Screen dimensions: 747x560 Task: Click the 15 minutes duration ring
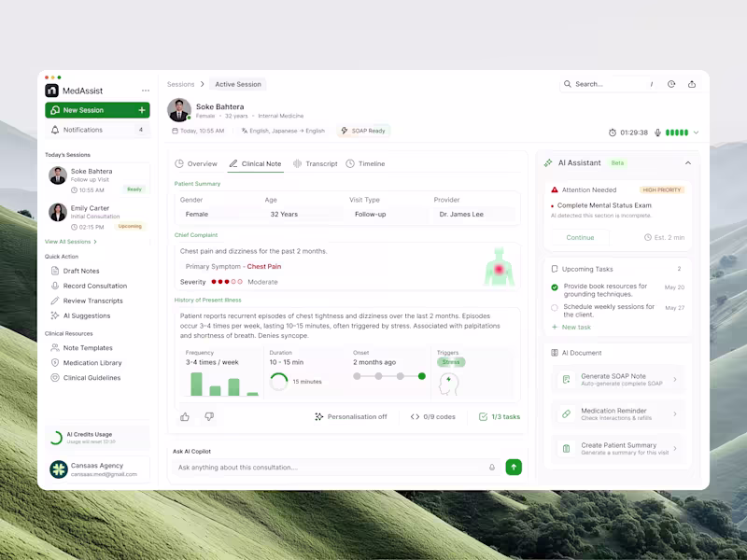278,382
